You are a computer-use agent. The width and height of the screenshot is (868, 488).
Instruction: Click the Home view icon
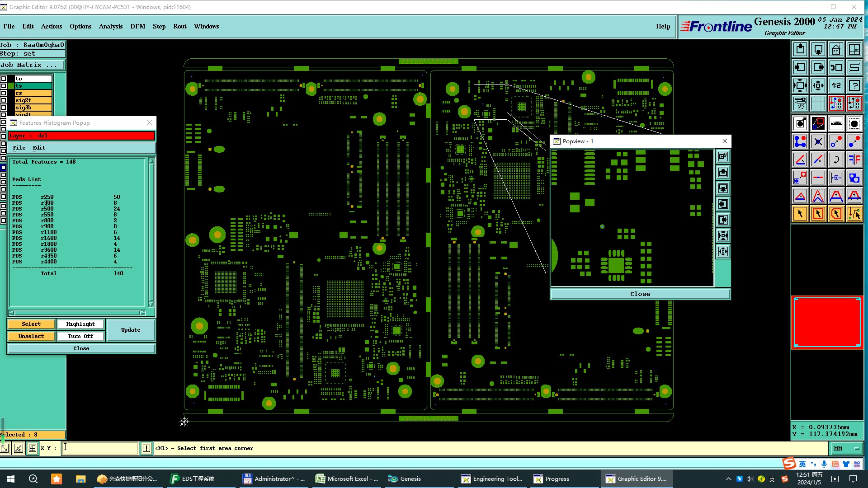coord(836,49)
